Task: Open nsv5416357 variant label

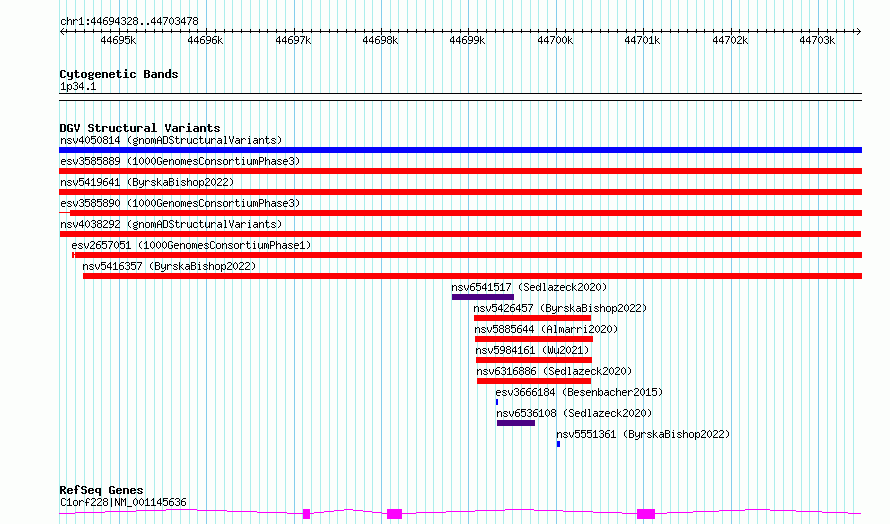Action: [x=169, y=266]
